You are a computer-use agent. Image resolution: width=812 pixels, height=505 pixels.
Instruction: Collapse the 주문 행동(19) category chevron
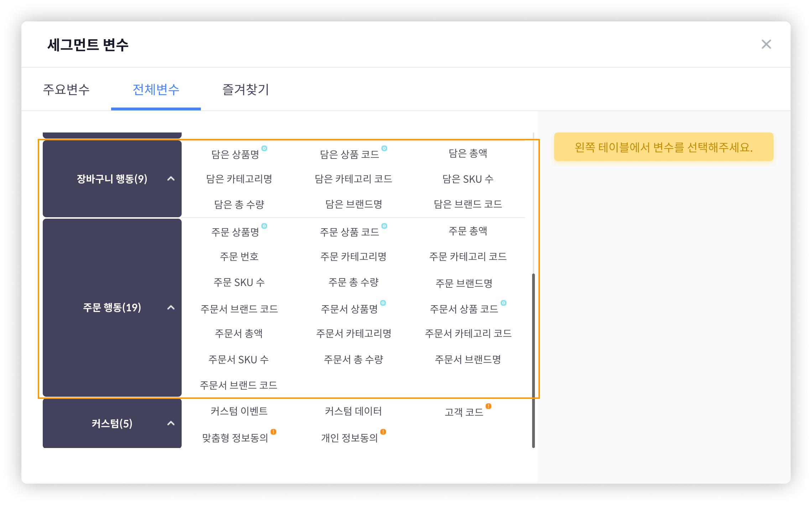(171, 307)
